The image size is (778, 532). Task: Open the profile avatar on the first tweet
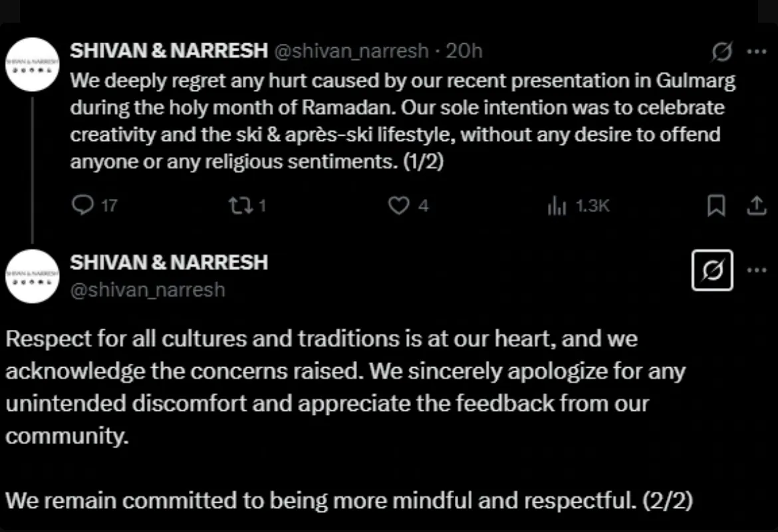pos(33,65)
